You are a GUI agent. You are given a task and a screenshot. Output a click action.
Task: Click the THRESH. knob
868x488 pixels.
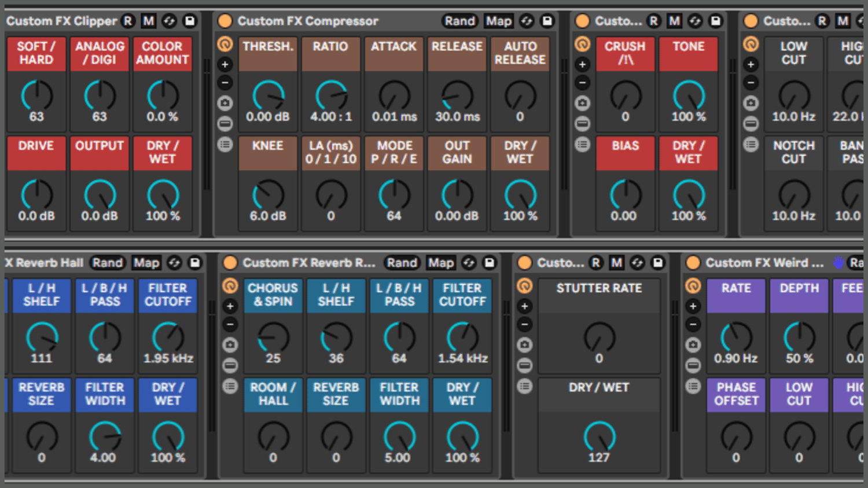(268, 96)
